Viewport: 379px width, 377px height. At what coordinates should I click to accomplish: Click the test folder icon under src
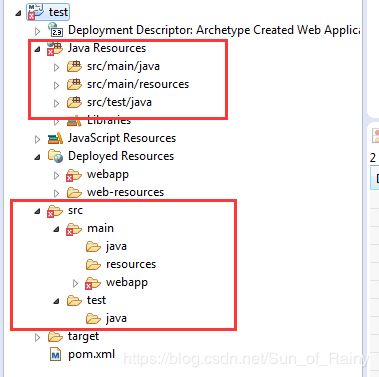click(74, 300)
